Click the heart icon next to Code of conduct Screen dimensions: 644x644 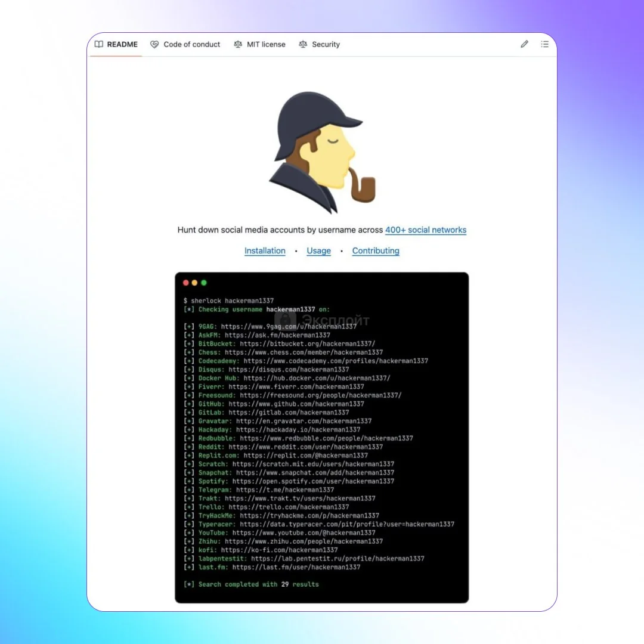(x=155, y=44)
